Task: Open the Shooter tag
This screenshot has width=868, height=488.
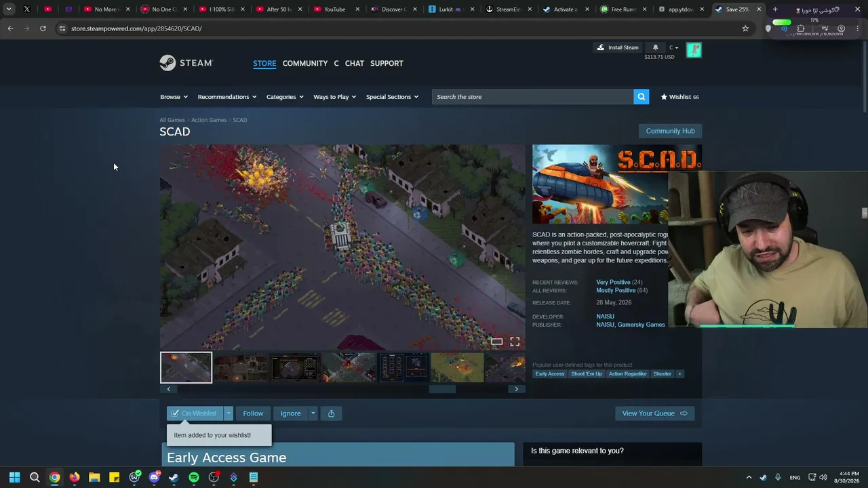Action: tap(662, 373)
